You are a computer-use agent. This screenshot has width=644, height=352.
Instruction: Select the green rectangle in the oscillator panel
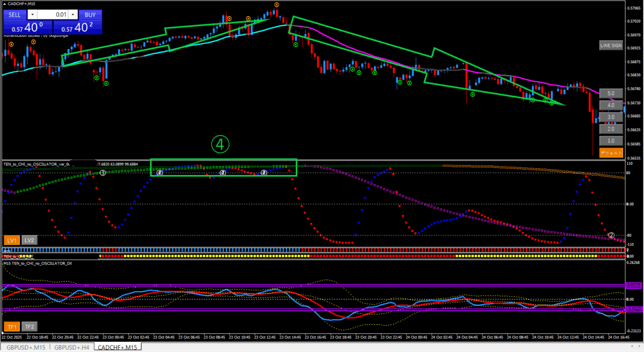(223, 160)
